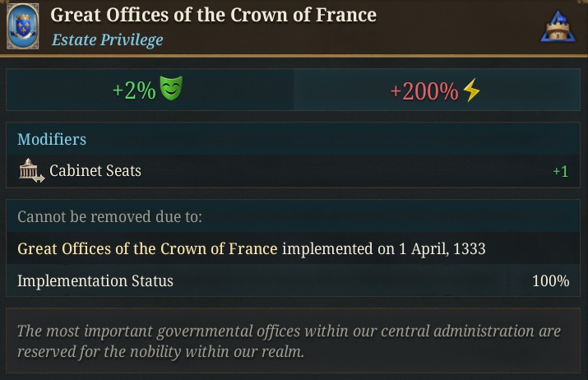The image size is (588, 380).
Task: Click the Cabinet Seats modifier row
Action: click(x=293, y=171)
